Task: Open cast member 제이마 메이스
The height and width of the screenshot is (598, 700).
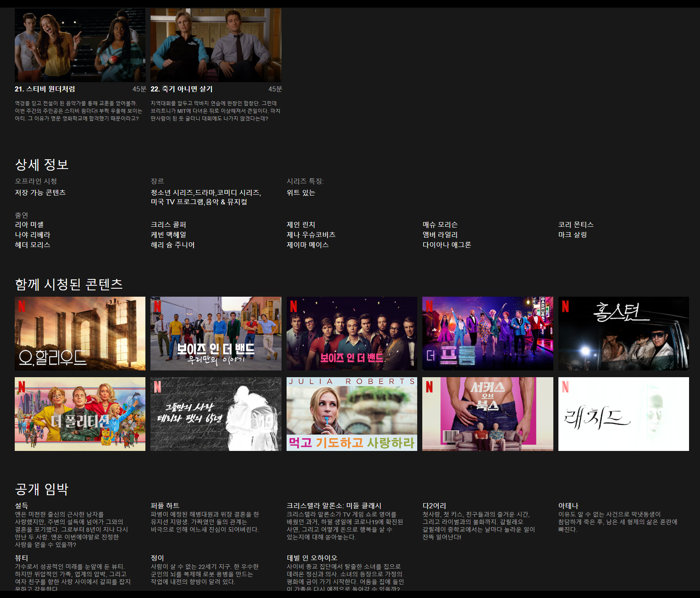Action: [308, 245]
